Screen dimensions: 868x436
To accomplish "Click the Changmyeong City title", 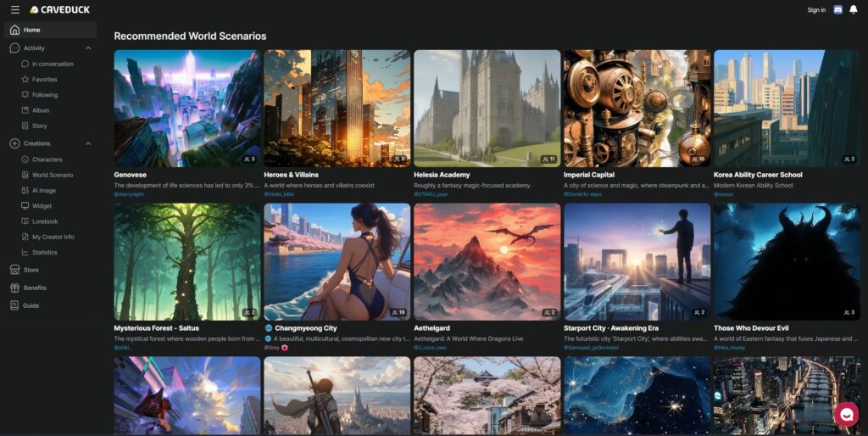I will click(x=305, y=328).
